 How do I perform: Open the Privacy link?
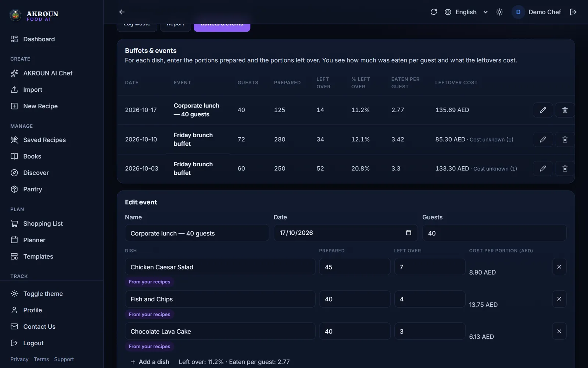[19, 359]
